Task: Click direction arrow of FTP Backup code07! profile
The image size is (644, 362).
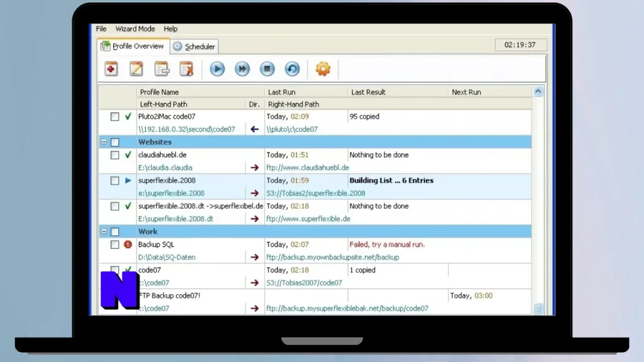Action: click(x=255, y=308)
